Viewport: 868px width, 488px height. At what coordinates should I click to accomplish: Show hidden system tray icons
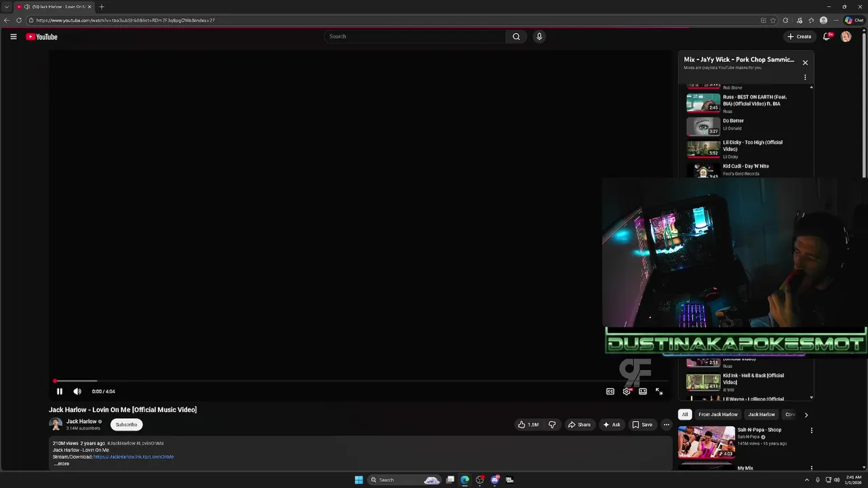pos(806,480)
